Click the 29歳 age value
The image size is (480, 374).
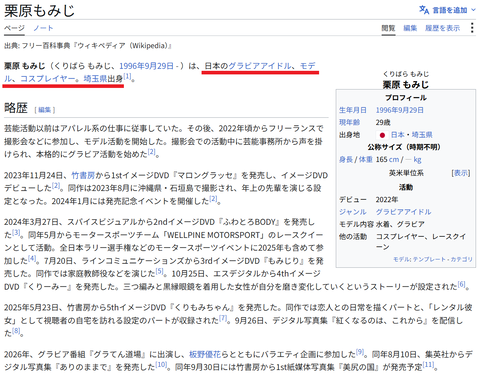pyautogui.click(x=383, y=123)
